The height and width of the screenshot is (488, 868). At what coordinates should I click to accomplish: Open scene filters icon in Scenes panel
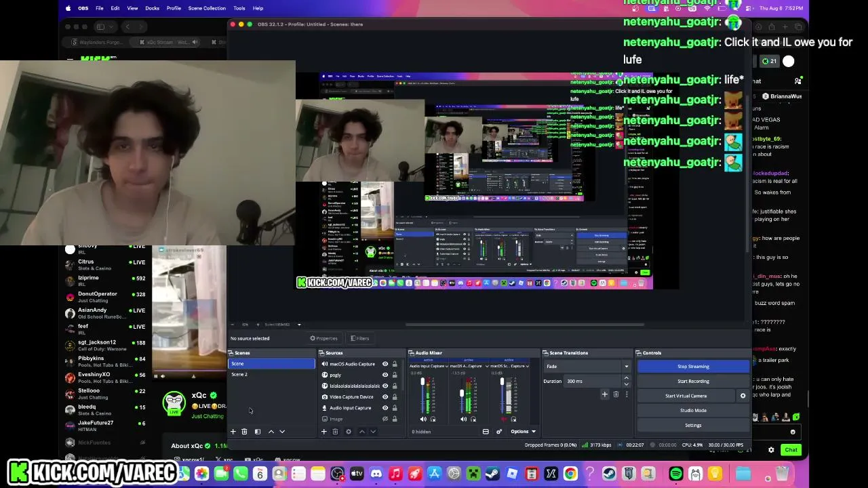pyautogui.click(x=257, y=432)
